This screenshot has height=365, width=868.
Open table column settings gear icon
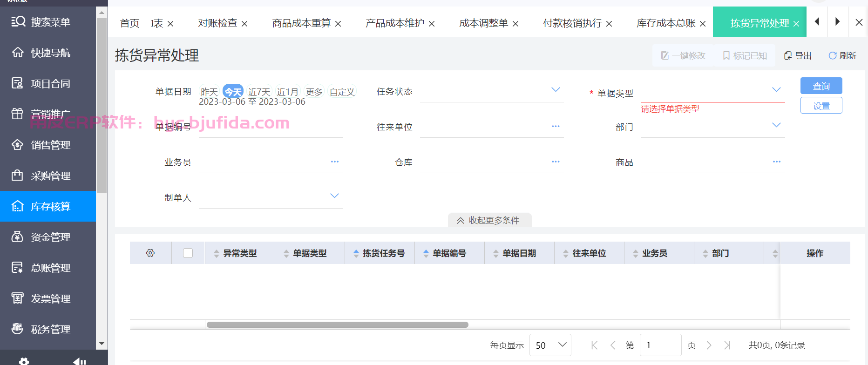pyautogui.click(x=150, y=253)
